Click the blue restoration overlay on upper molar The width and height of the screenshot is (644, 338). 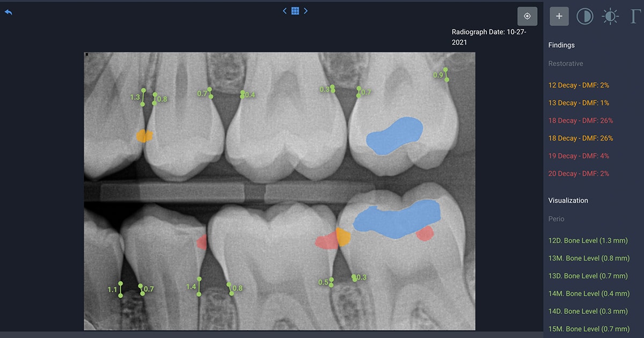(394, 136)
